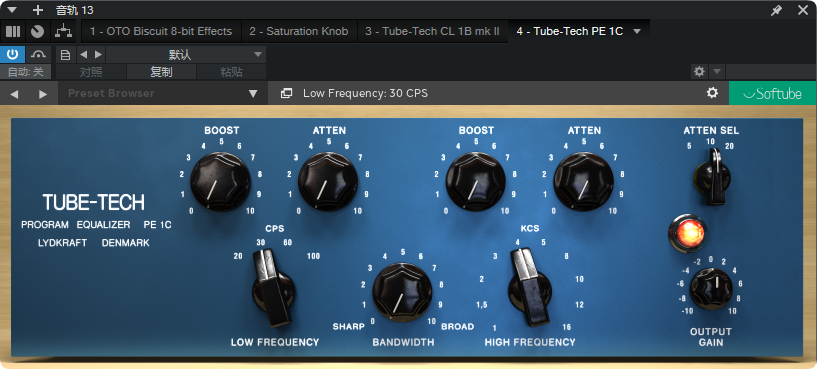Click the HIGH FREQUENCY selector switch
Image resolution: width=817 pixels, height=369 pixels.
pyautogui.click(x=530, y=288)
